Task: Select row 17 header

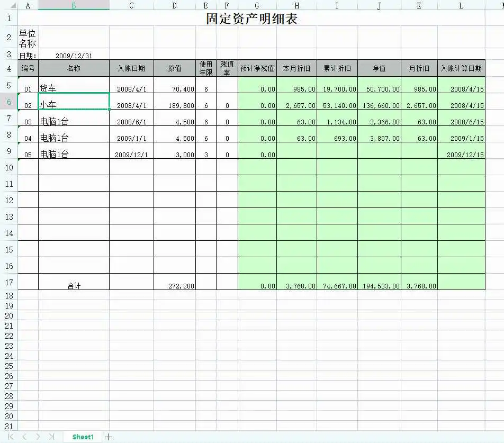Action: tap(8, 282)
